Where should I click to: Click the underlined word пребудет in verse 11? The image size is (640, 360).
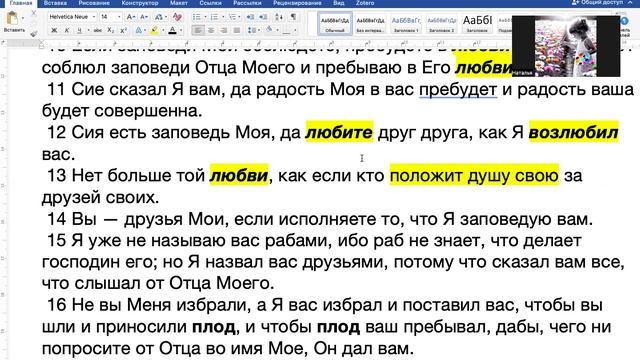(458, 89)
